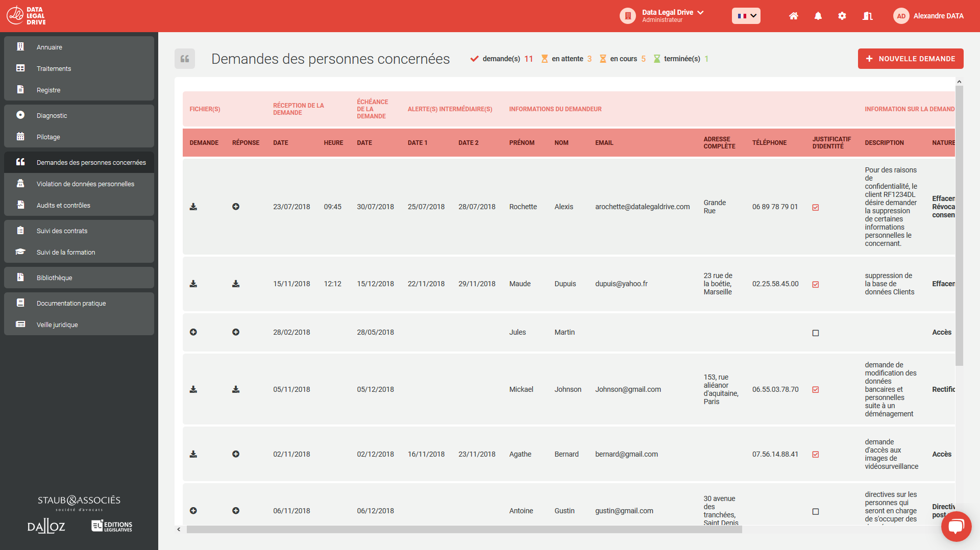This screenshot has height=550, width=980.
Task: Open the chat bubble widget
Action: coord(956,526)
